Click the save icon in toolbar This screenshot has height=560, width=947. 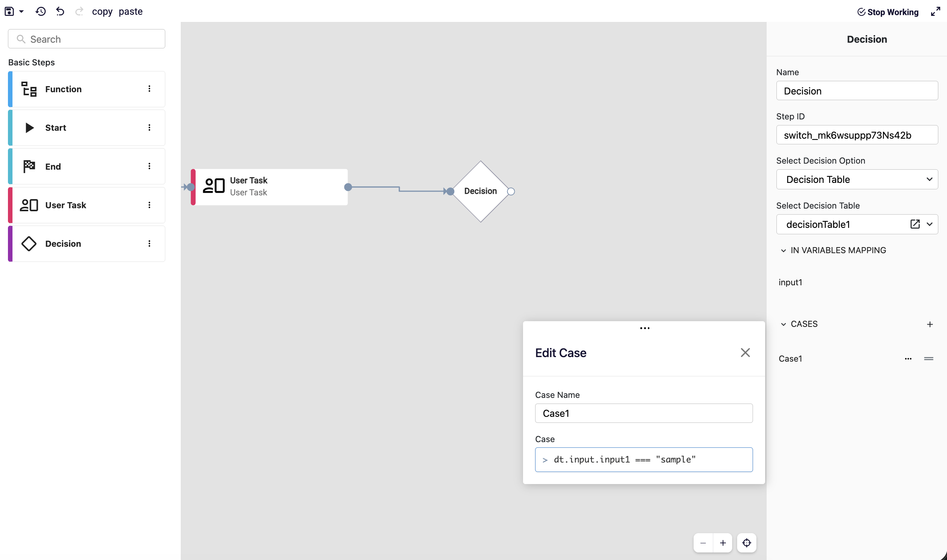tap(9, 11)
